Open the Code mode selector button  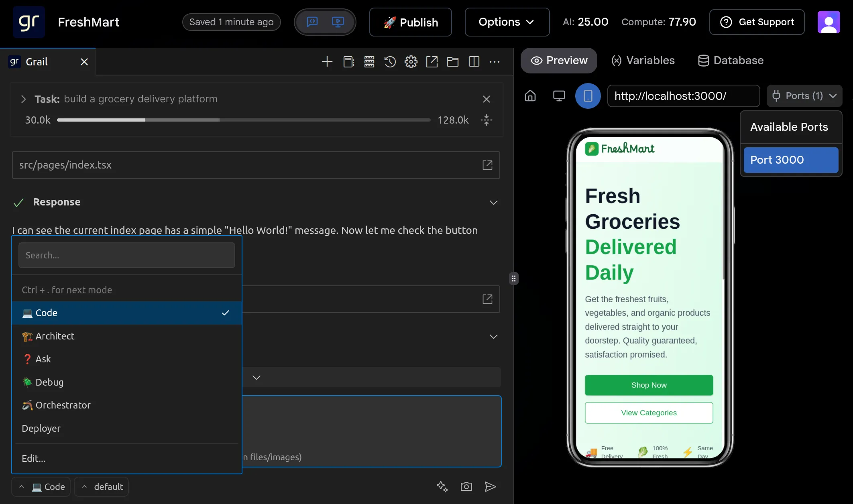coord(41,487)
